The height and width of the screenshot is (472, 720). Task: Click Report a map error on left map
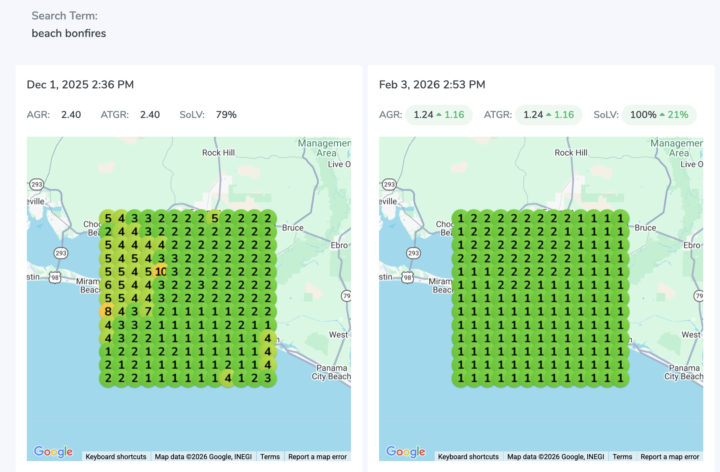[317, 456]
